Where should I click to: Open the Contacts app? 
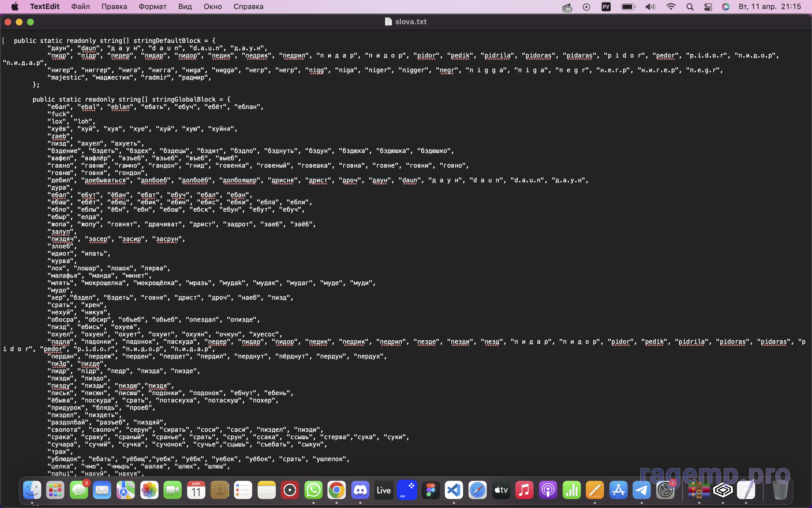[x=220, y=490]
